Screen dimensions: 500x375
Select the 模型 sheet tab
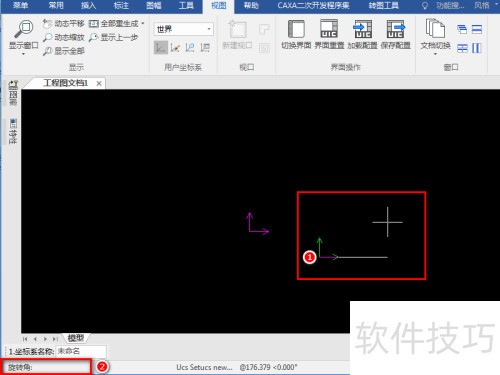76,338
